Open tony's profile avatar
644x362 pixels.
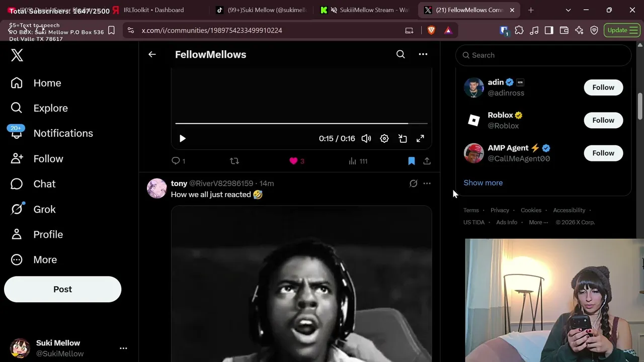click(157, 189)
